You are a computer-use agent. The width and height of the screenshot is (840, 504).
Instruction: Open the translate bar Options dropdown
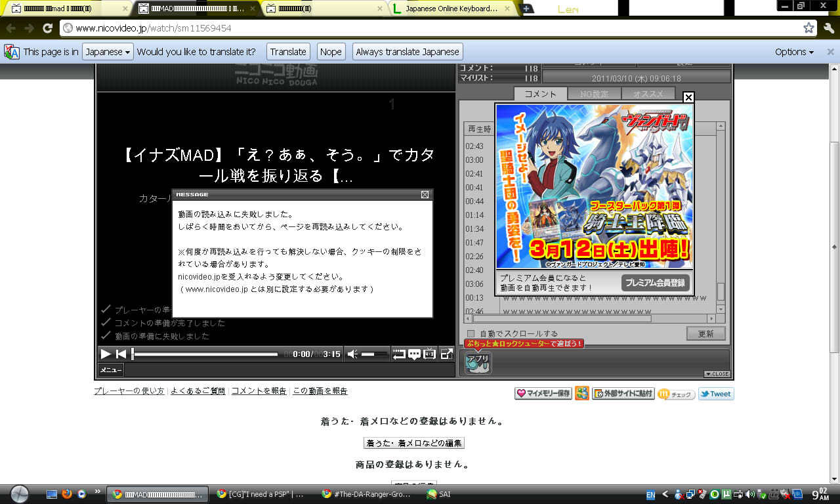pos(794,52)
